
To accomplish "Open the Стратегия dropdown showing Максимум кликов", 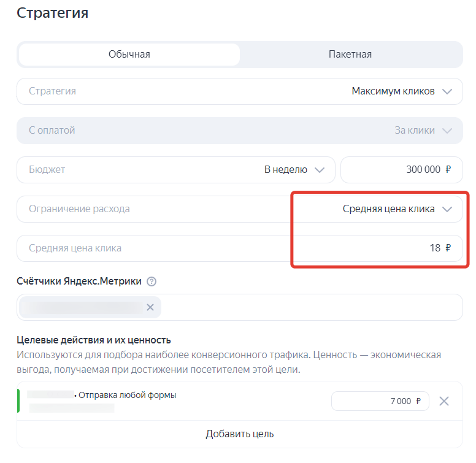I will [x=239, y=91].
